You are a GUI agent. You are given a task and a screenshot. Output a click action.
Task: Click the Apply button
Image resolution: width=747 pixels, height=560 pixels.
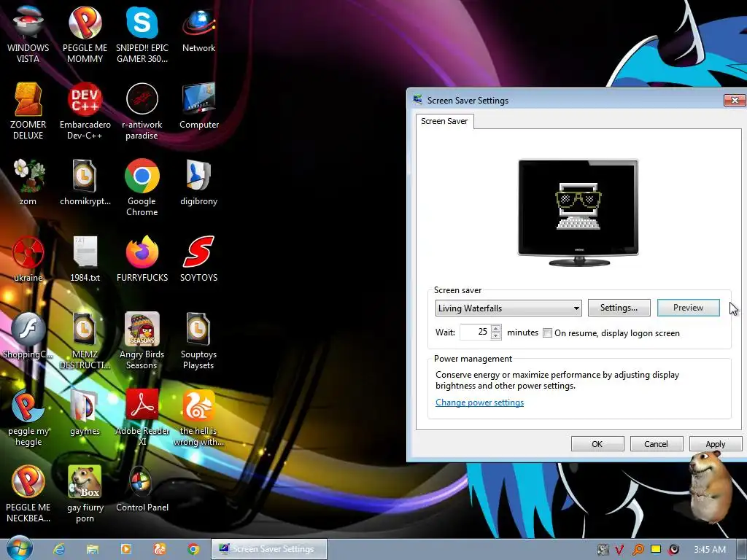click(715, 444)
